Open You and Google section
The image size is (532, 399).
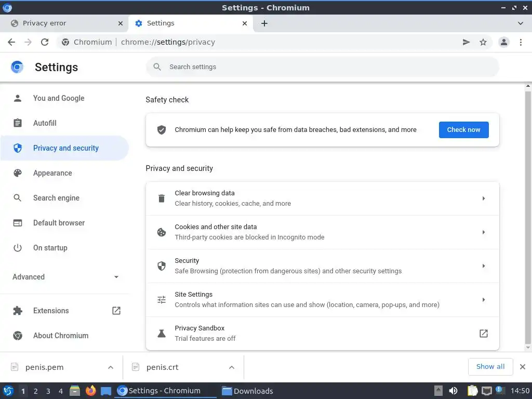pyautogui.click(x=64, y=98)
